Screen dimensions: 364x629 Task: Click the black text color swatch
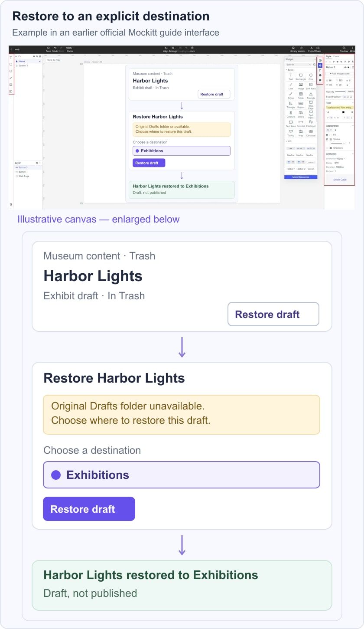(343, 112)
